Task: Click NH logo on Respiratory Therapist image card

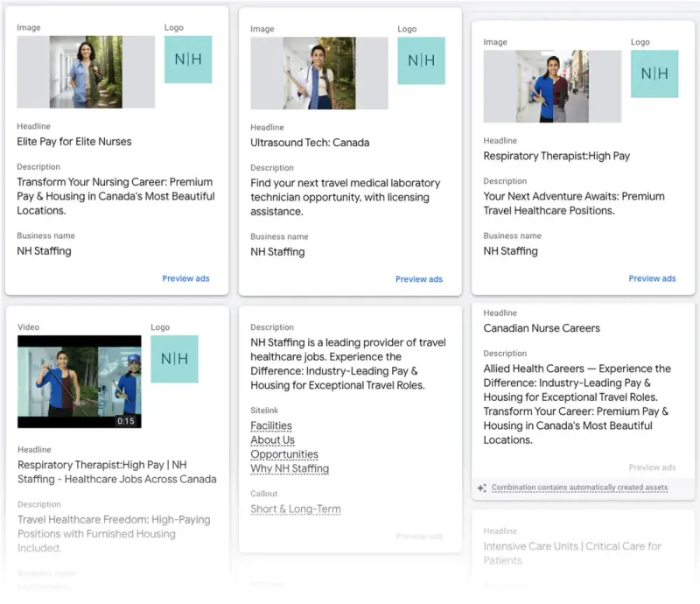Action: pyautogui.click(x=654, y=74)
